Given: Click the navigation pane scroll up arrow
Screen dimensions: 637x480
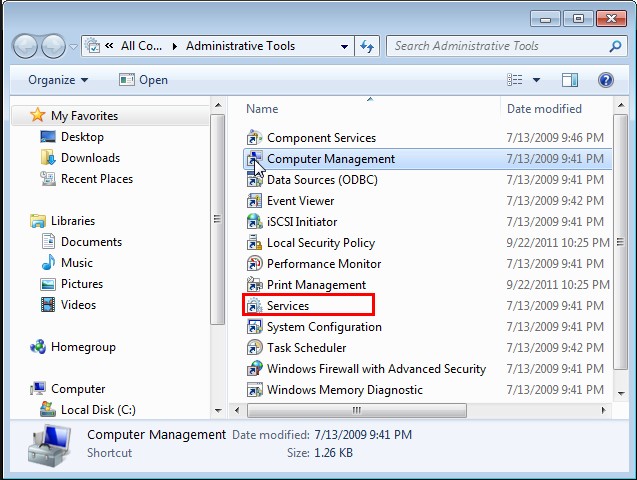Looking at the screenshot, I should [218, 106].
